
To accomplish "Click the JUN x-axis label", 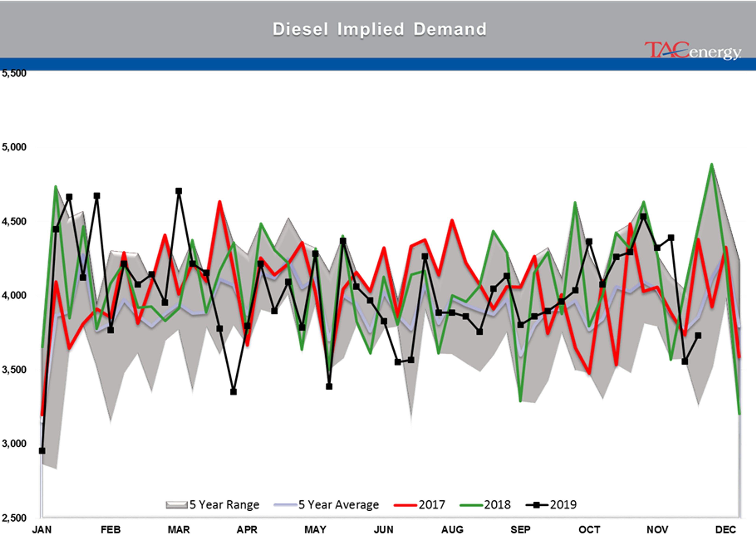I will pyautogui.click(x=384, y=530).
